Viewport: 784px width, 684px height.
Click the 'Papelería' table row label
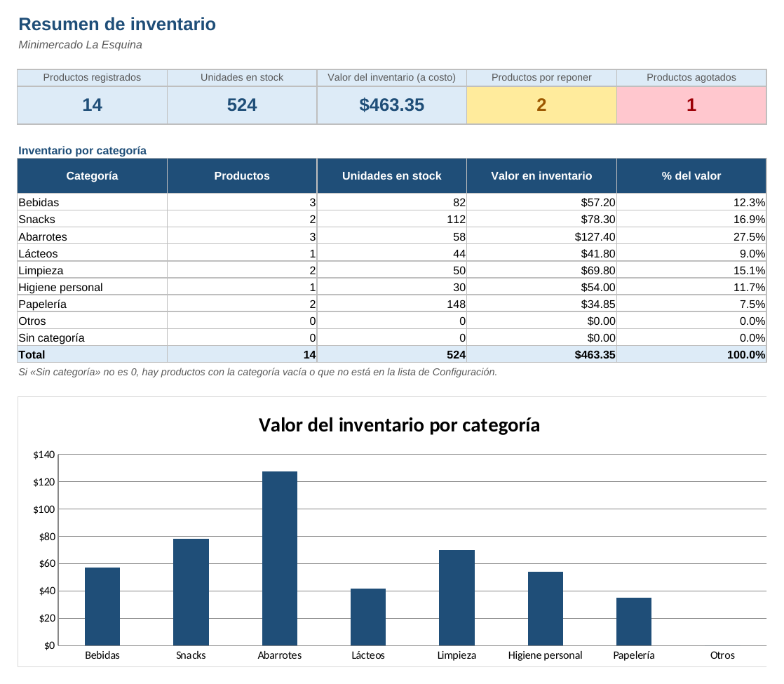click(x=43, y=304)
